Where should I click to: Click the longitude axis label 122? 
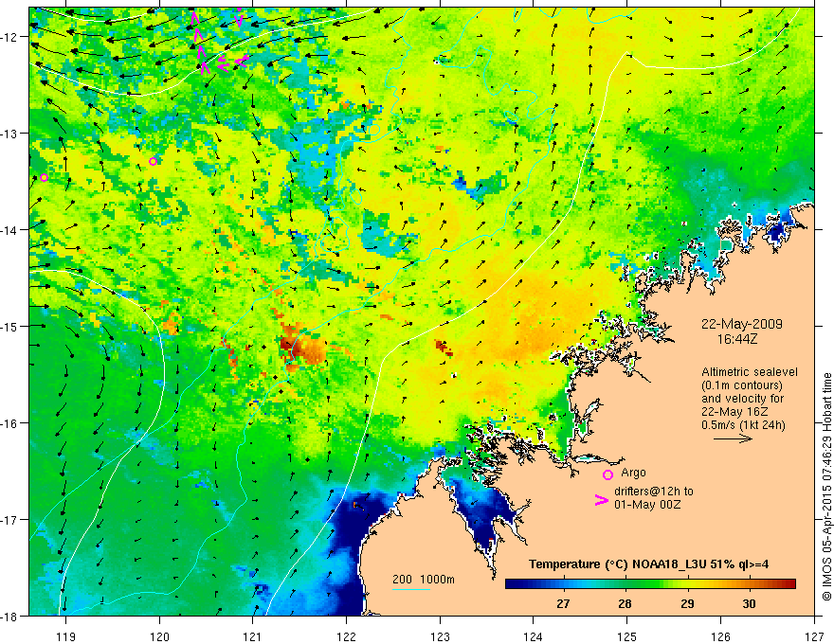(346, 636)
